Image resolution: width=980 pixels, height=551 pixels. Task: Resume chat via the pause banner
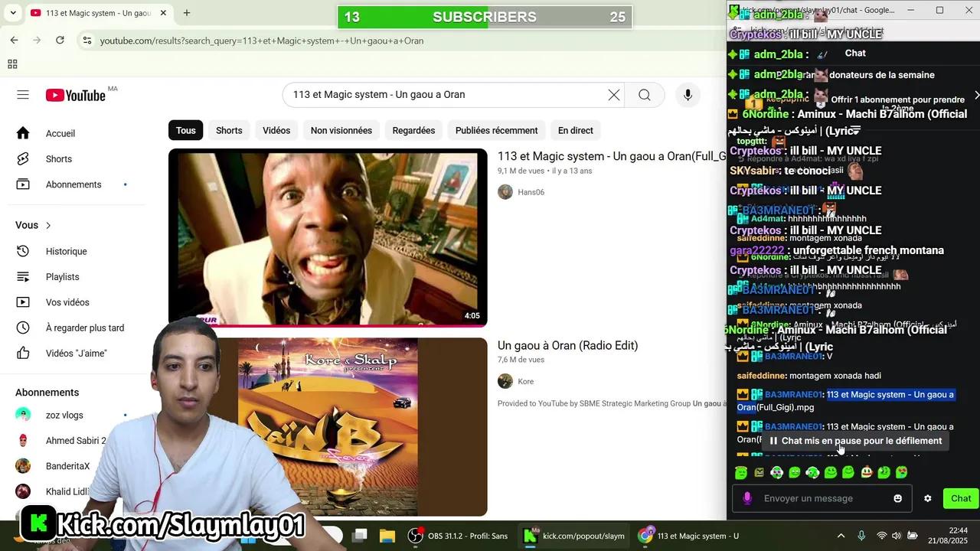[855, 441]
